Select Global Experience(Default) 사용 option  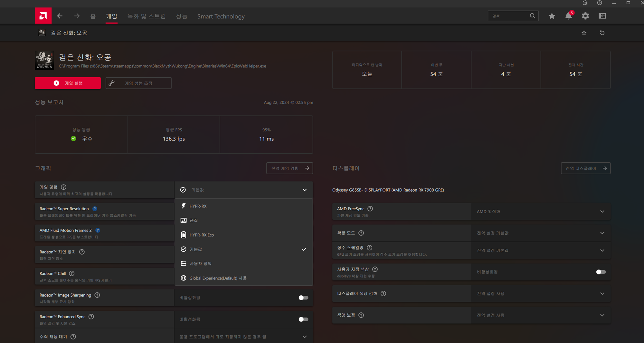click(x=244, y=278)
